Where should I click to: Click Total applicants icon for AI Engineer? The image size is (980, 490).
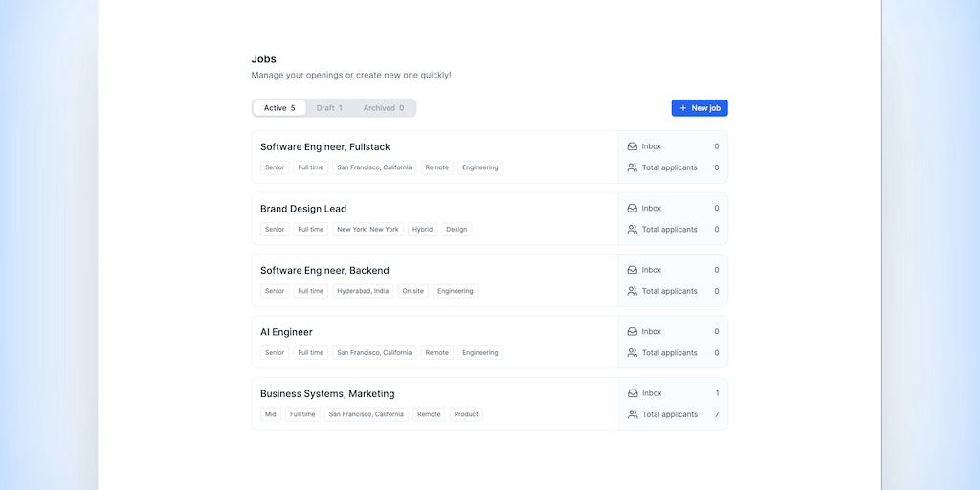tap(633, 353)
